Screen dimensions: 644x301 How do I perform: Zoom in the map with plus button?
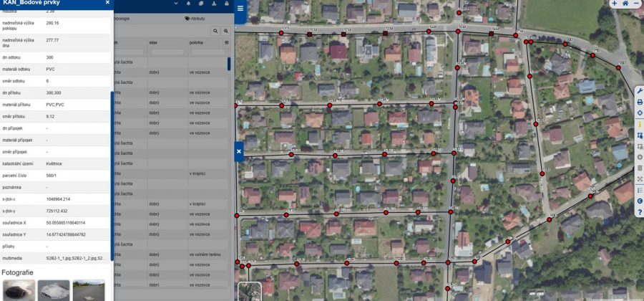[x=614, y=4]
